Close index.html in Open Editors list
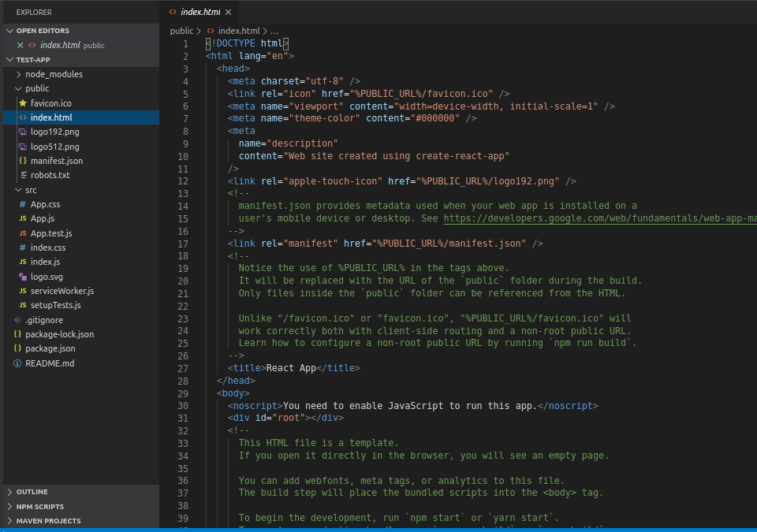Viewport: 757px width, 532px height. pyautogui.click(x=21, y=45)
